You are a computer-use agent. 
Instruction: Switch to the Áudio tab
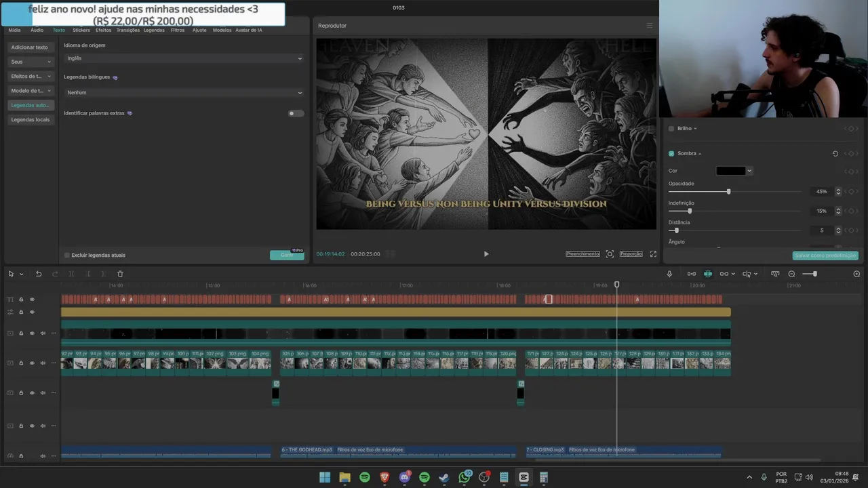point(37,30)
